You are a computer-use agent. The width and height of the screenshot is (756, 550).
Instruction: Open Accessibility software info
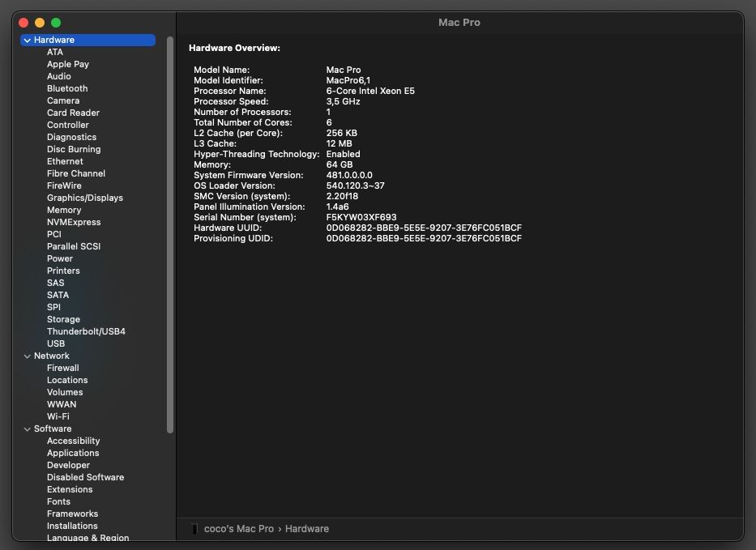[73, 441]
